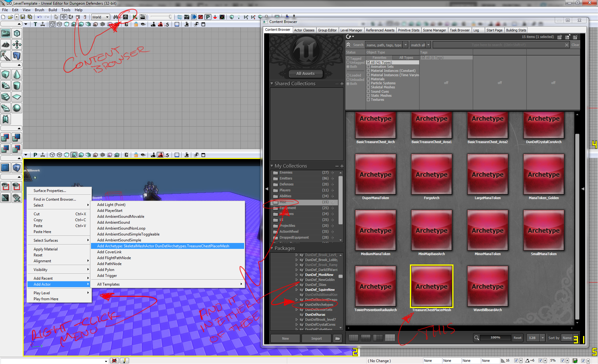Click the CSG Add icon
Screen dimensions: 598x364
[6, 138]
